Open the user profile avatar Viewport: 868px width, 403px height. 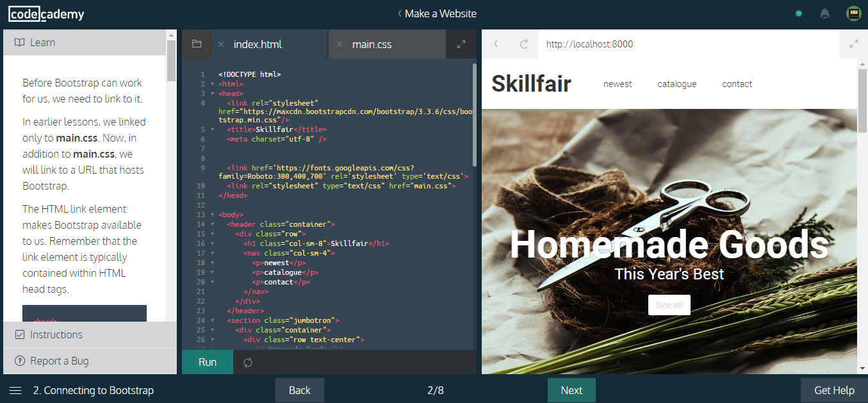coord(853,13)
